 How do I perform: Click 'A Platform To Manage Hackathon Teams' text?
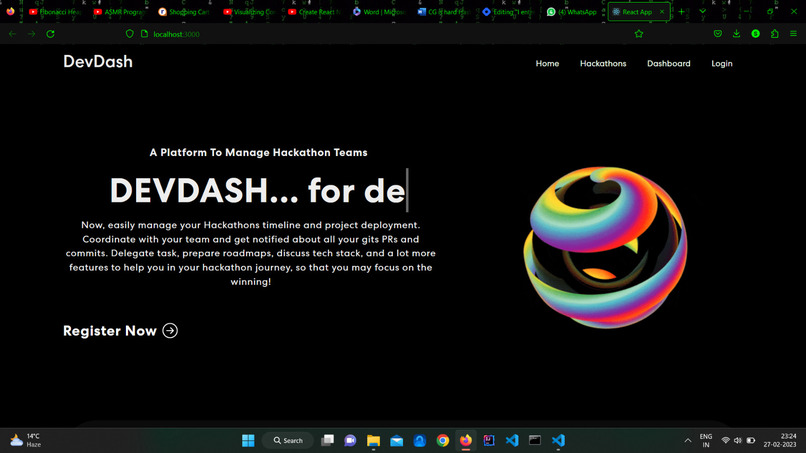click(259, 152)
